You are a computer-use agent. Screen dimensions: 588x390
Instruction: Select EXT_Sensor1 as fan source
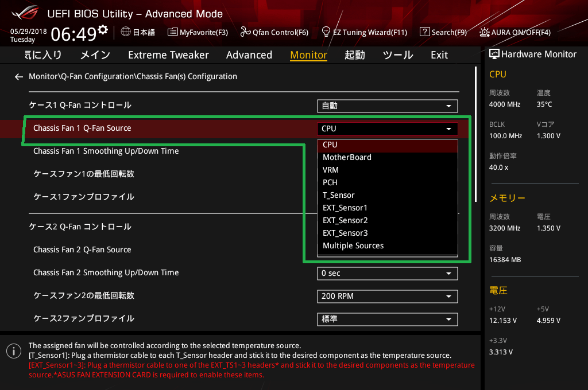click(x=388, y=208)
